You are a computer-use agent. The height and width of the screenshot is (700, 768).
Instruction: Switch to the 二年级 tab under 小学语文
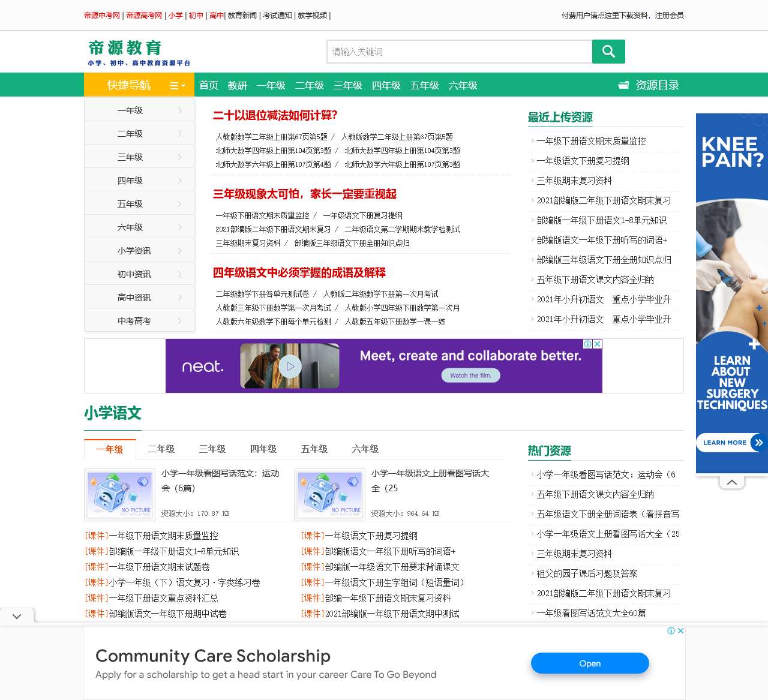point(161,449)
